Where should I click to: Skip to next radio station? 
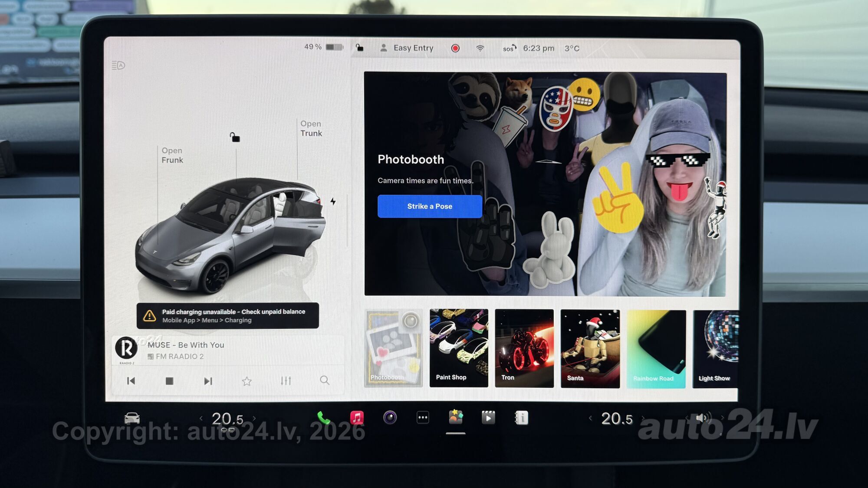(x=208, y=381)
